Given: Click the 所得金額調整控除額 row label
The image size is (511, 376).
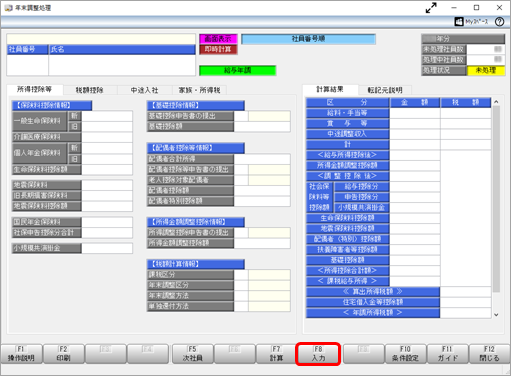Looking at the screenshot, I should coord(347,165).
